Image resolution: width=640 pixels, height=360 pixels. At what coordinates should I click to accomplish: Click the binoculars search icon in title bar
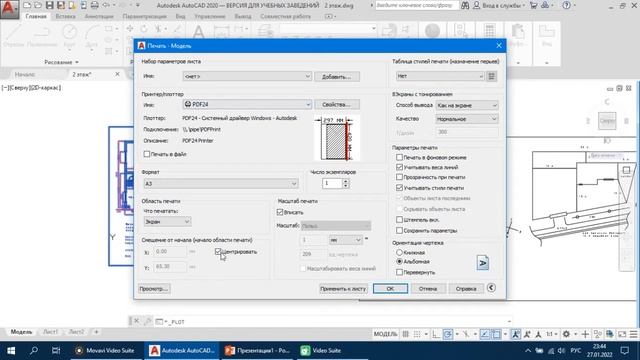tap(465, 5)
